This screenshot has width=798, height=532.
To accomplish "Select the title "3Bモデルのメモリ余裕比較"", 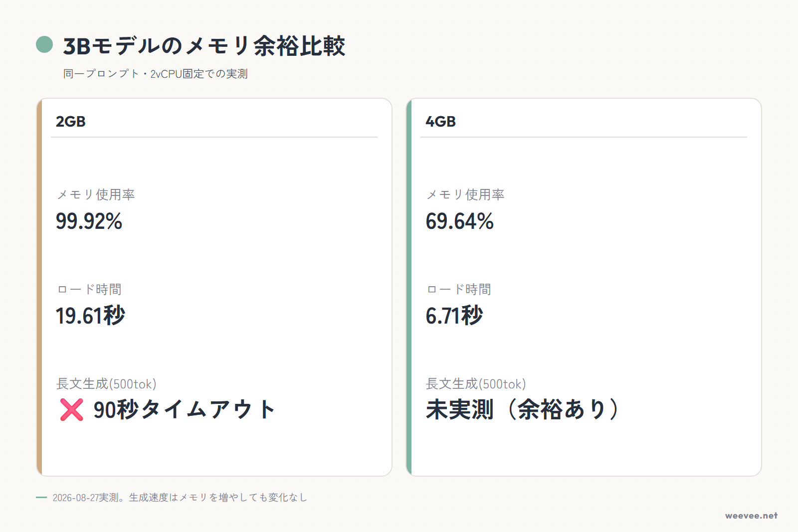I will (x=204, y=46).
